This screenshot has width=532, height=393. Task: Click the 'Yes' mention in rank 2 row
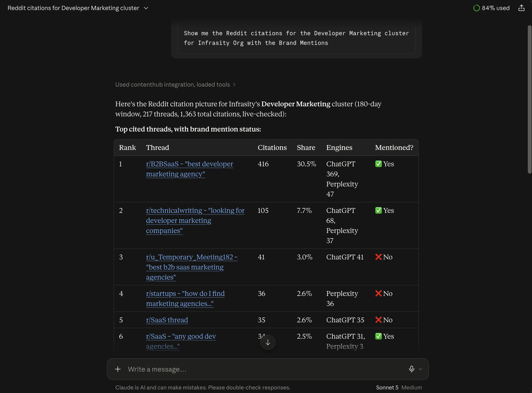384,211
